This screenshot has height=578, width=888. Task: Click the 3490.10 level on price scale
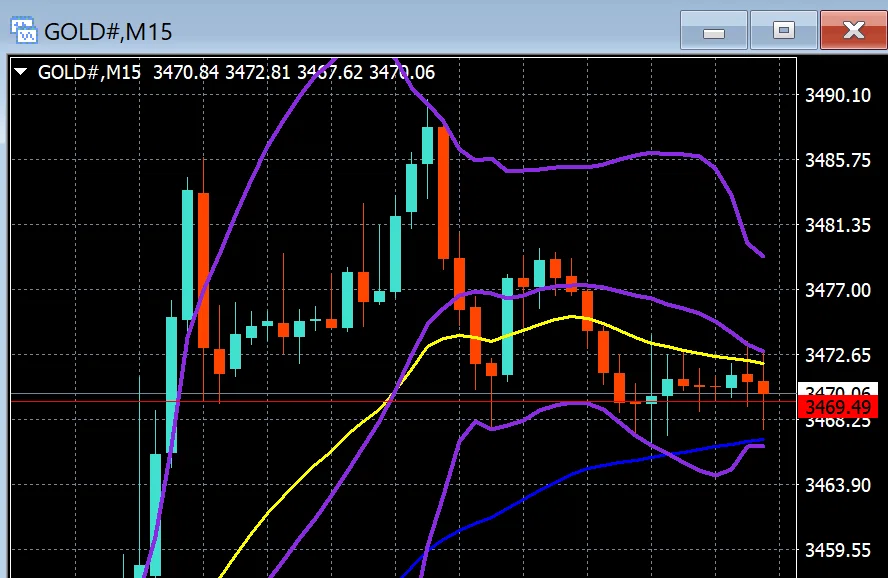point(838,95)
